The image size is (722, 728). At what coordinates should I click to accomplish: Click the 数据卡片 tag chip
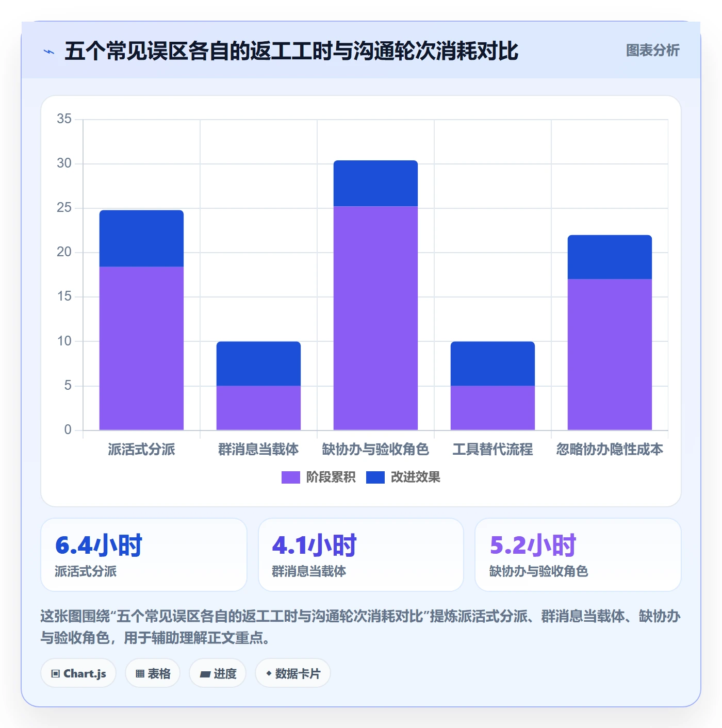pyautogui.click(x=292, y=673)
